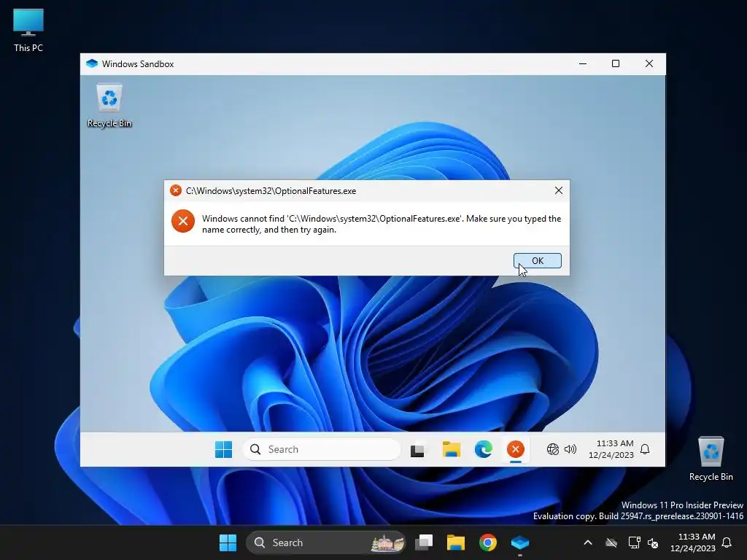Open host clock showing 12/24/2023
Viewport: 747px width, 560px height.
tap(693, 542)
